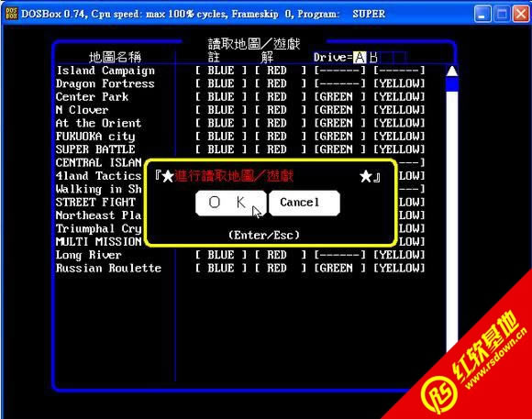Select the Russian Roulette map entry
532x419 pixels.
pyautogui.click(x=108, y=268)
